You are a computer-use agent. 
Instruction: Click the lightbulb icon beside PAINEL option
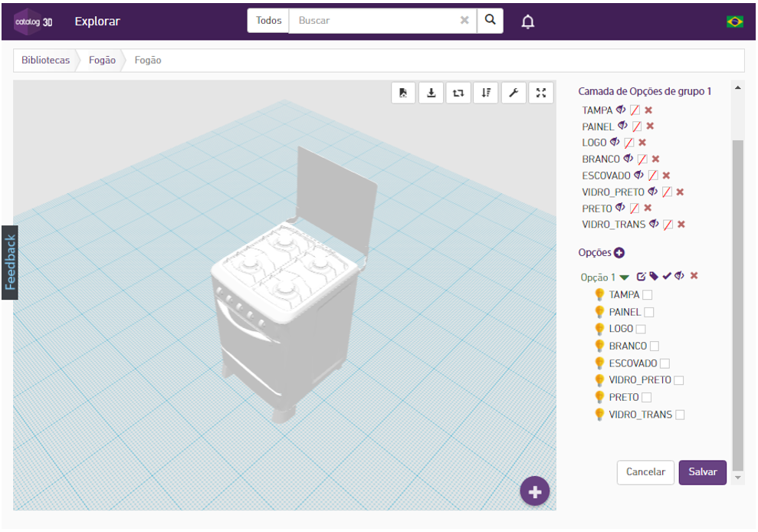599,312
